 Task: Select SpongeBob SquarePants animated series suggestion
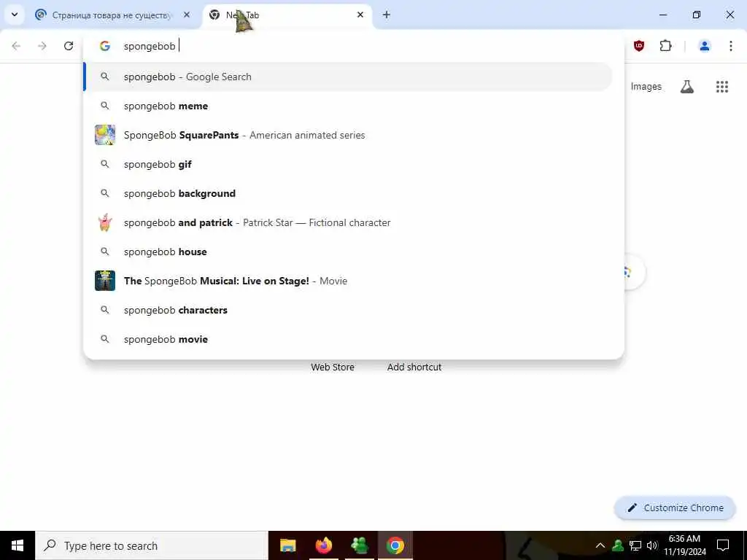349,135
